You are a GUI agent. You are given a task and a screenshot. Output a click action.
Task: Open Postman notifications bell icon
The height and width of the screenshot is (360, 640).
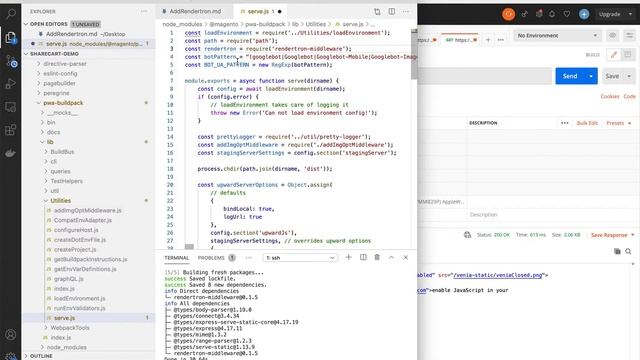click(x=552, y=14)
